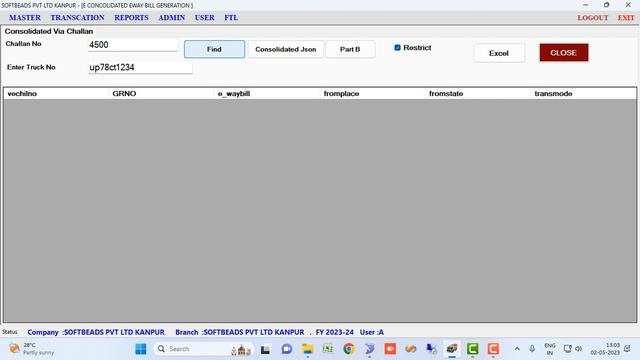Click the microphone tray icon

532,349
